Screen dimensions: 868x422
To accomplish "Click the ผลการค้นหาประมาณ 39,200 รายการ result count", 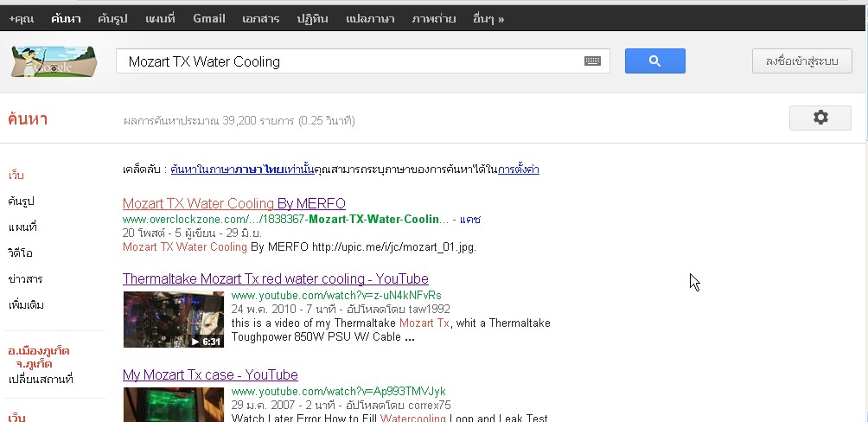I will tap(239, 121).
